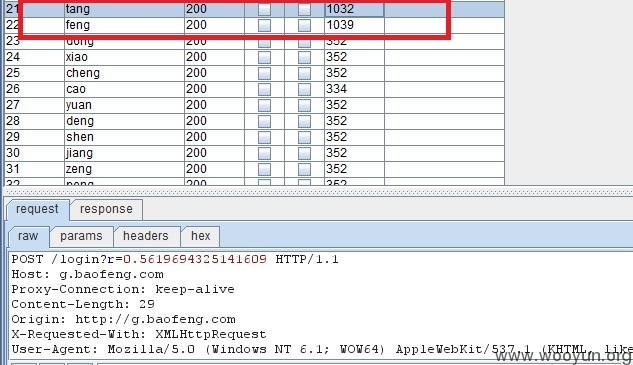Screen dimensions: 633x365
Task: Pick the 'deng' payload entry
Action: pos(124,121)
